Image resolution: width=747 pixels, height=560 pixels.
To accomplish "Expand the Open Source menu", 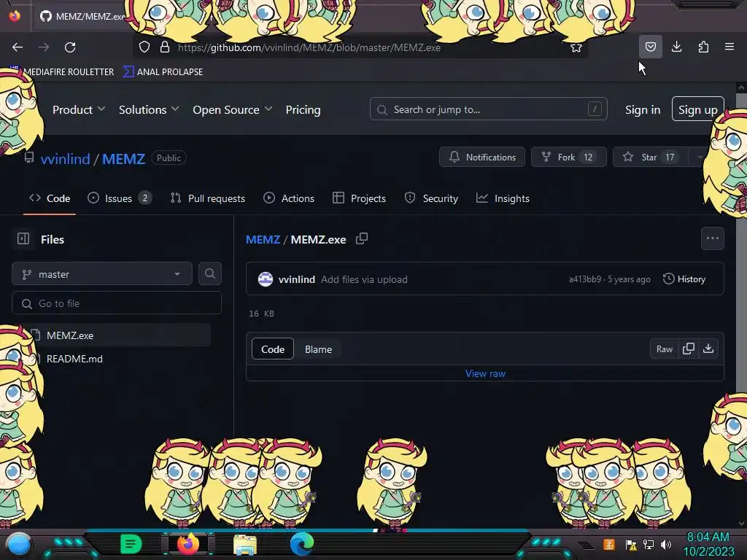I will [233, 109].
